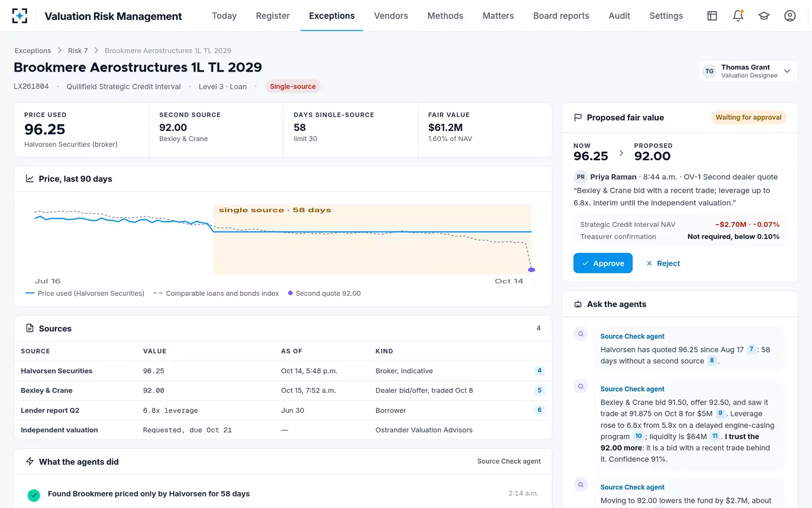The image size is (812, 508).
Task: Click the 'Priya Raman' proposer name
Action: click(x=613, y=177)
